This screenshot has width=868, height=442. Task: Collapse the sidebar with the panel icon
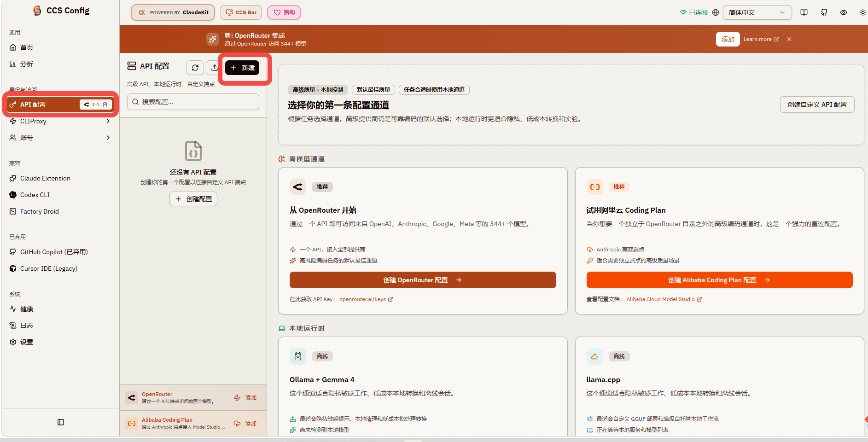point(61,422)
